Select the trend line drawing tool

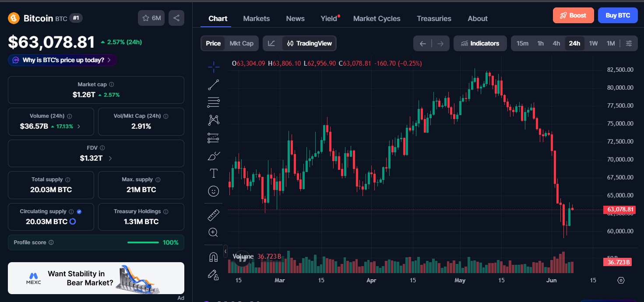[x=214, y=85]
